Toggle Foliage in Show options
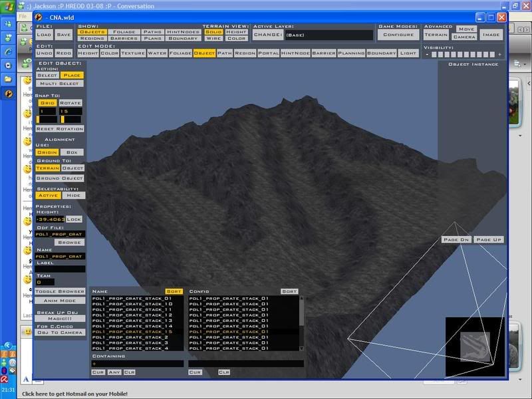532x399 pixels. (x=124, y=32)
